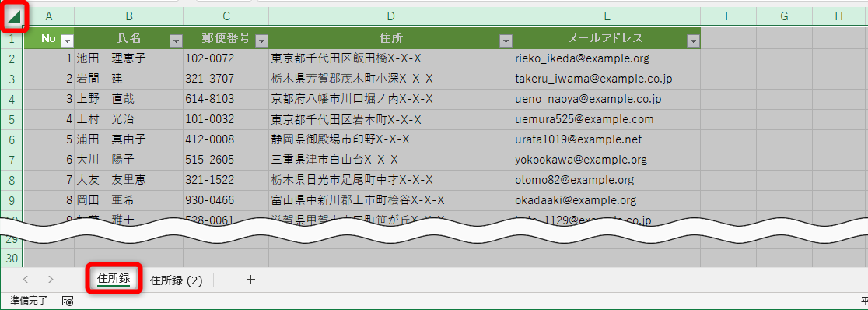Image resolution: width=868 pixels, height=310 pixels.
Task: Click the Select All corner triangle
Action: pyautogui.click(x=14, y=17)
